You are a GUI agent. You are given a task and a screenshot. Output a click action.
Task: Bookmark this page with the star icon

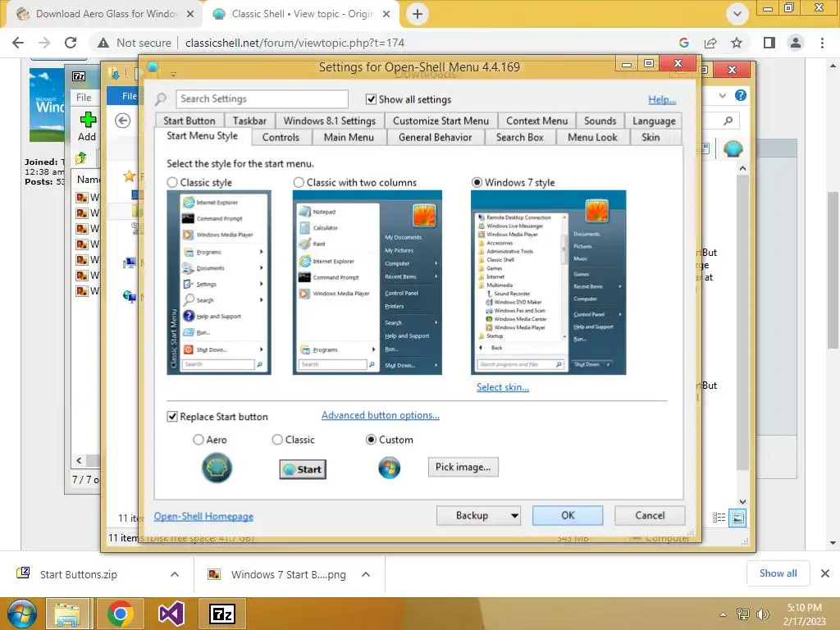pyautogui.click(x=737, y=43)
